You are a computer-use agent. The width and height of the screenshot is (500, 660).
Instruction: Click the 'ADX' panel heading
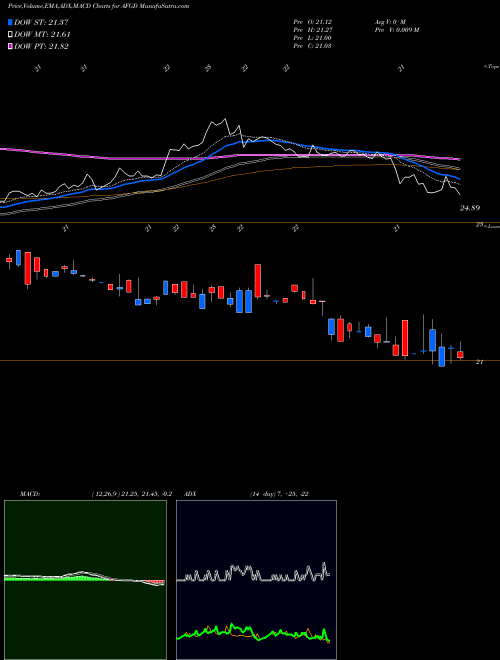(190, 494)
